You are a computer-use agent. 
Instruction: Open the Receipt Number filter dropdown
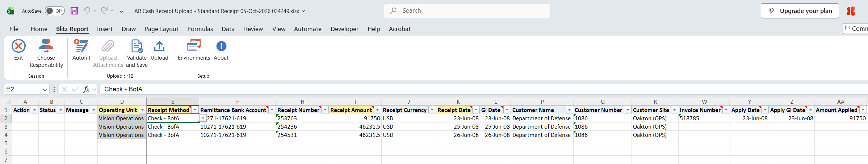click(325, 110)
